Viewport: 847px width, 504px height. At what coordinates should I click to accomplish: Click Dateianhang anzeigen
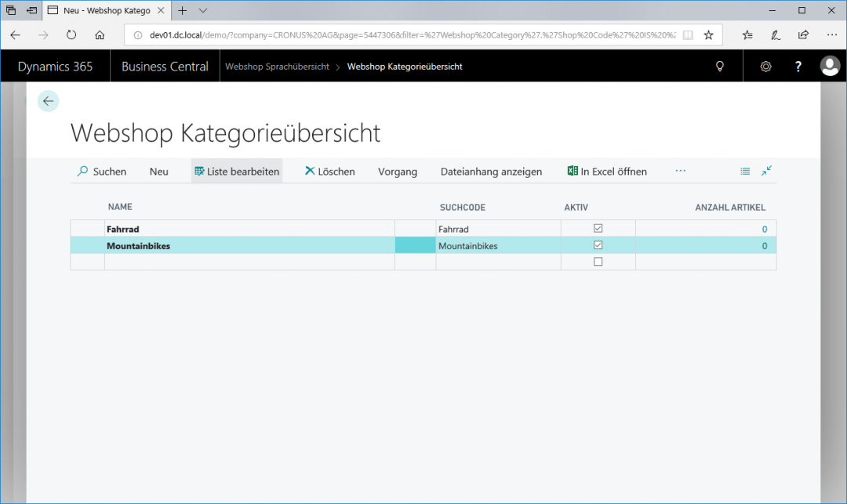point(491,172)
